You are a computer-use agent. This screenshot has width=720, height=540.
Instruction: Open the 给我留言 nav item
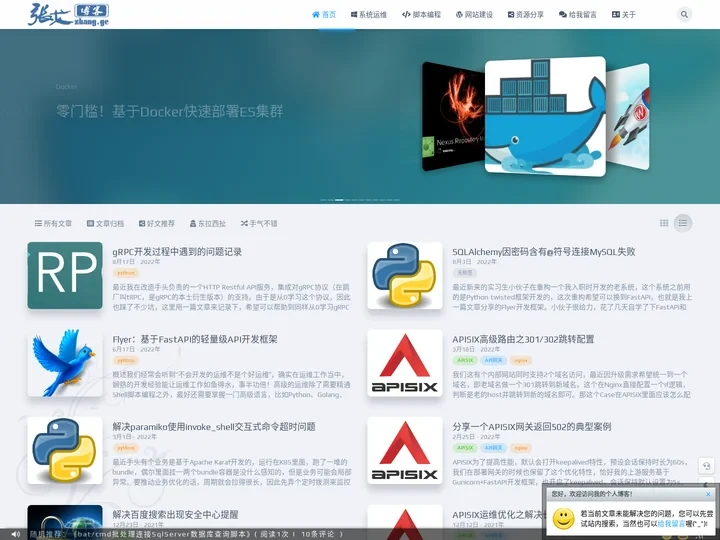click(x=578, y=15)
